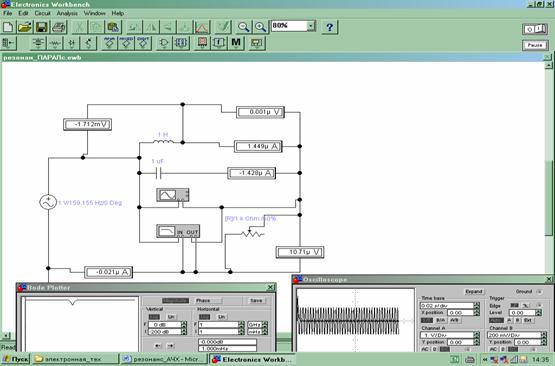Adjust the oscilloscope trigger Level stepper
The height and width of the screenshot is (366, 555).
coord(538,313)
